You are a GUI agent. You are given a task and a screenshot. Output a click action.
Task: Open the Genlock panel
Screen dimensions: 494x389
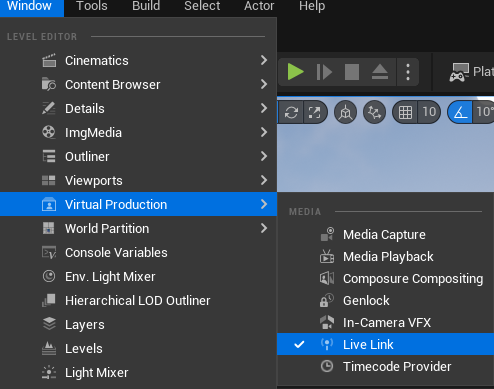[x=386, y=300]
